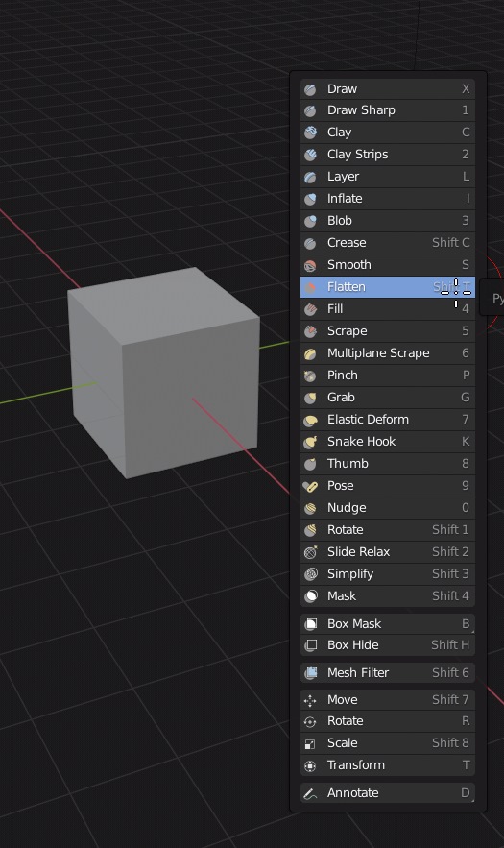This screenshot has width=504, height=848.
Task: Choose the Mesh Filter menu entry
Action: 388,673
